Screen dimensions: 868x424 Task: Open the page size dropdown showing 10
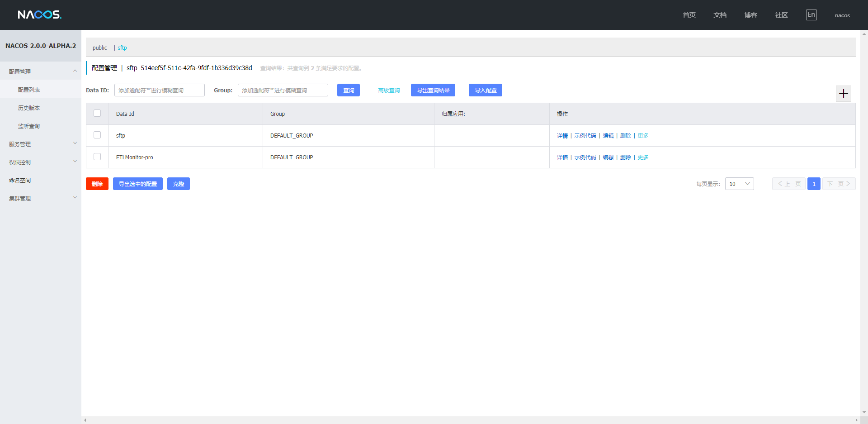tap(739, 184)
